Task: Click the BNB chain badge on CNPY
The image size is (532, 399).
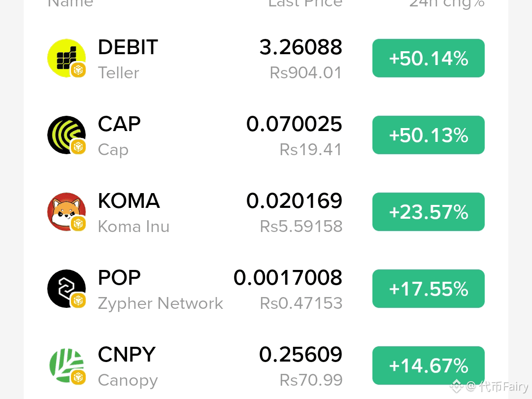Action: pos(78,378)
